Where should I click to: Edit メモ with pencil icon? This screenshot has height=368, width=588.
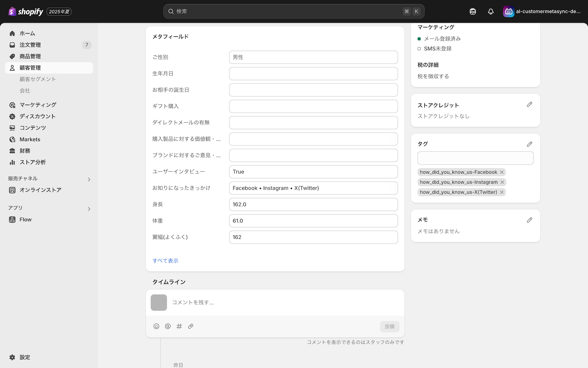click(x=530, y=220)
